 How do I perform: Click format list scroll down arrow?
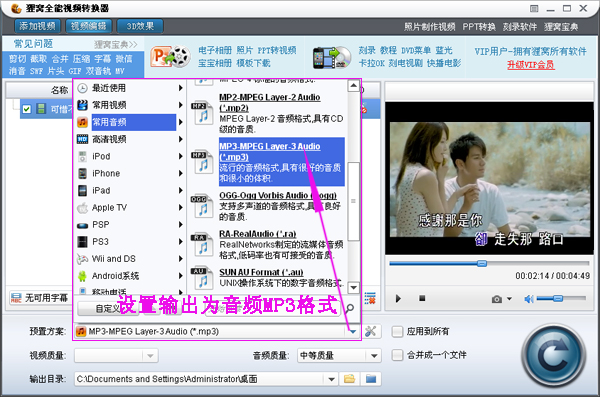354,287
